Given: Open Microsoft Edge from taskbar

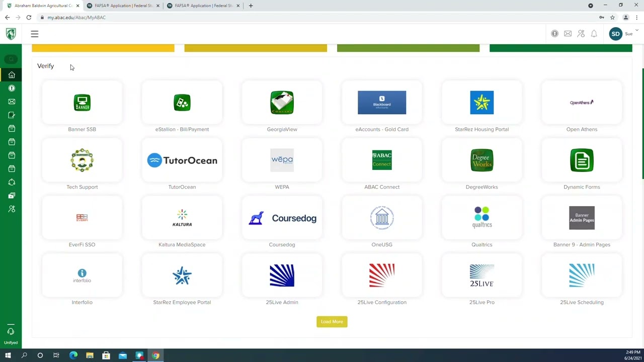Looking at the screenshot, I should (x=73, y=355).
